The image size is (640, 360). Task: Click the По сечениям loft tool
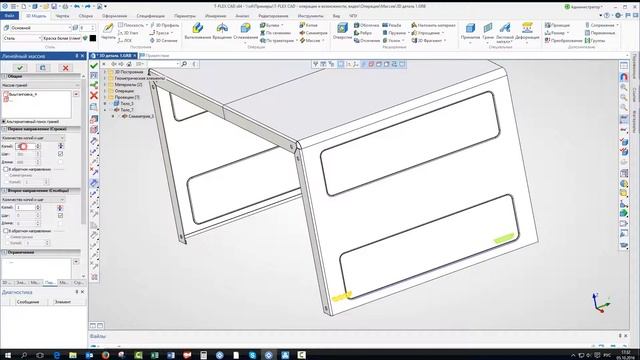point(275,33)
